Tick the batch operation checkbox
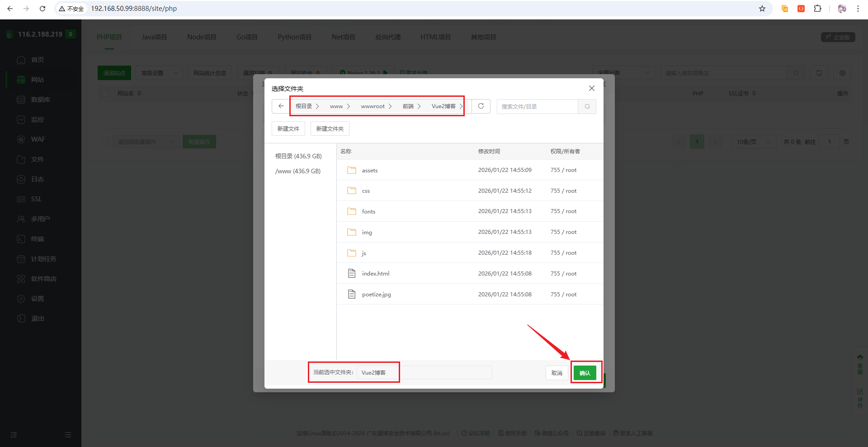 pyautogui.click(x=105, y=142)
